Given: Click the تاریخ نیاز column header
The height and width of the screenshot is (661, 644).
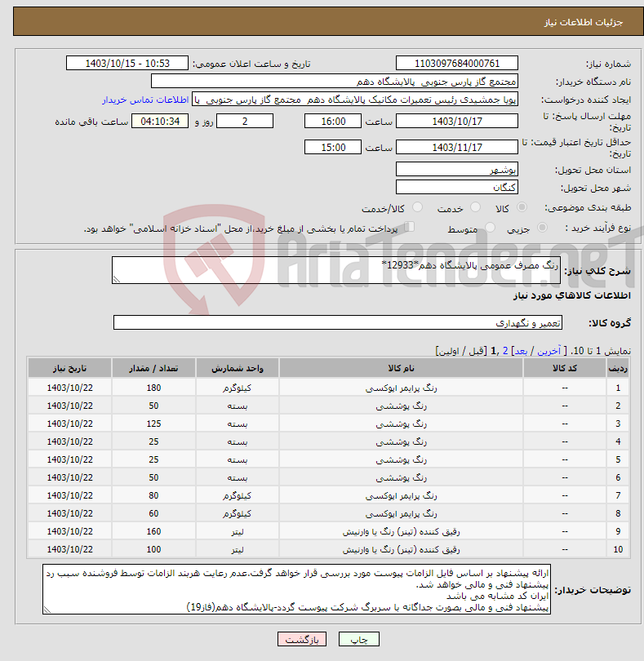Looking at the screenshot, I should 69,368.
